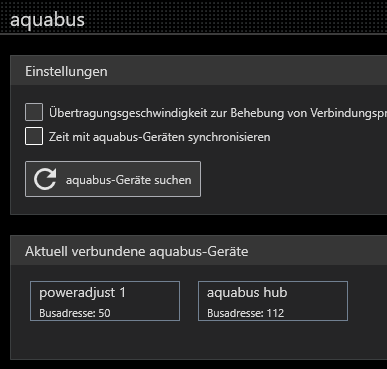Click empty space right of aquabus hub tile

coord(367,301)
